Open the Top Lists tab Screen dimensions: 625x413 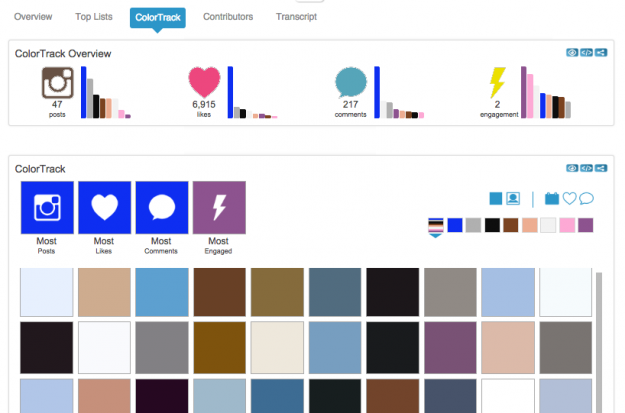click(94, 17)
